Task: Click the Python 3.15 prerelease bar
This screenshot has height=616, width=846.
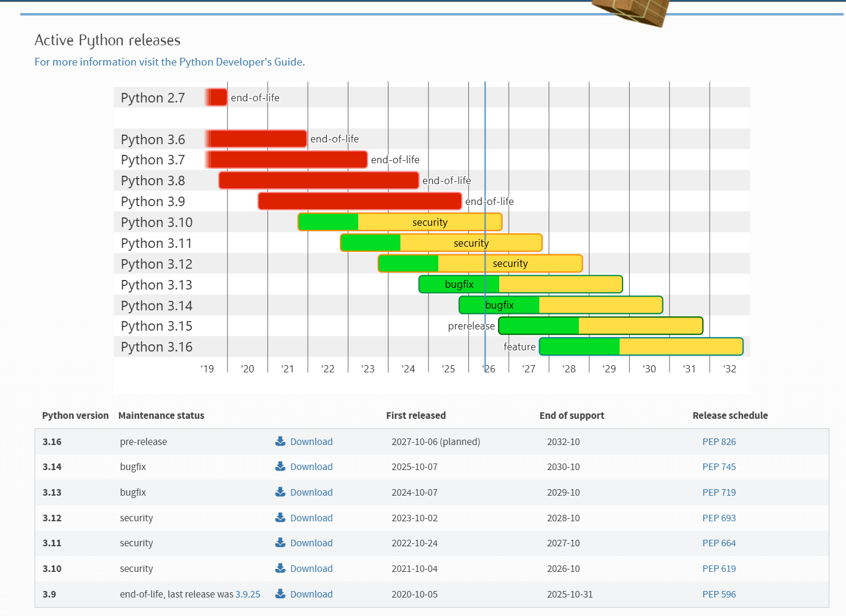Action: (601, 326)
